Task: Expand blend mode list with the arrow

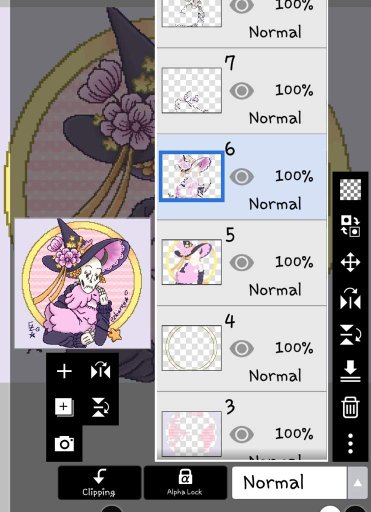Action: (357, 483)
